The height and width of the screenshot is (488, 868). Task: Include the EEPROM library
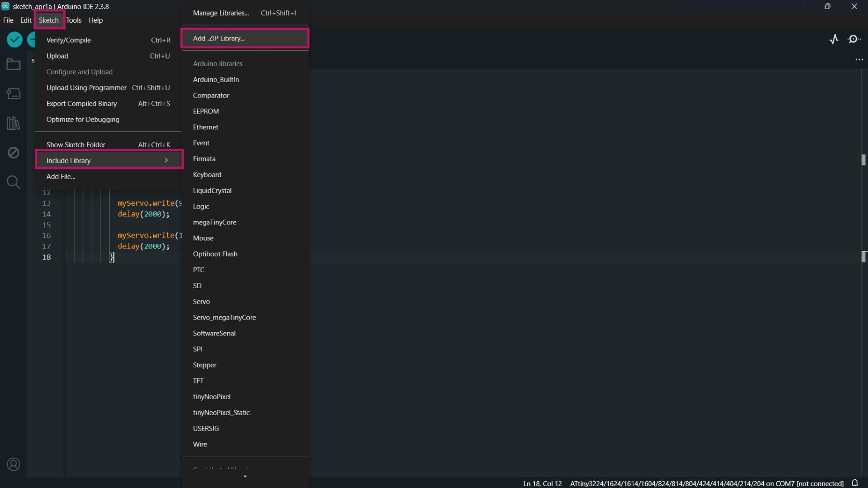click(x=245, y=111)
